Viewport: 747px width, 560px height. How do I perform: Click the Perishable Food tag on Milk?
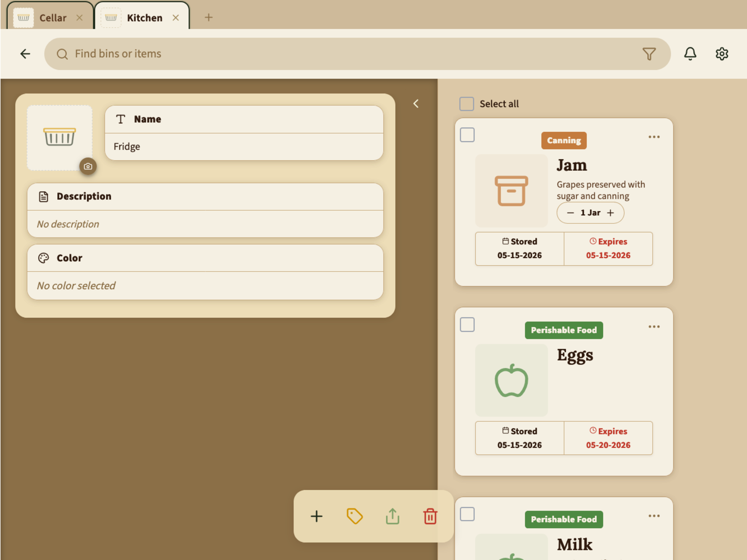(x=564, y=519)
